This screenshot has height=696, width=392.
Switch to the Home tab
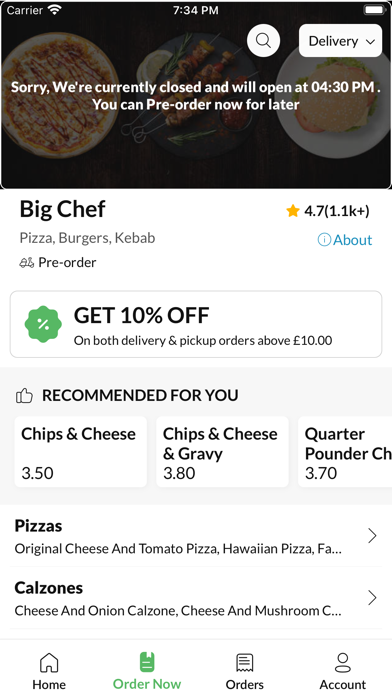pos(49,671)
